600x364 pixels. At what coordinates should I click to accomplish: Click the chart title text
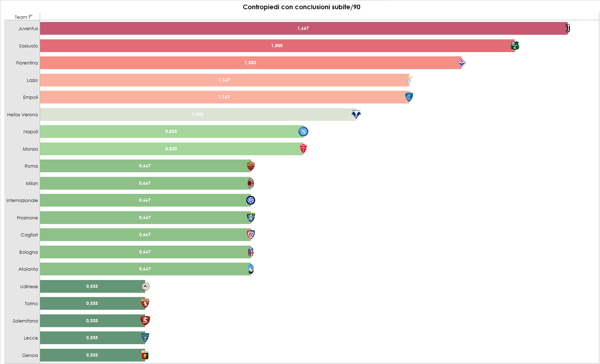tap(302, 7)
